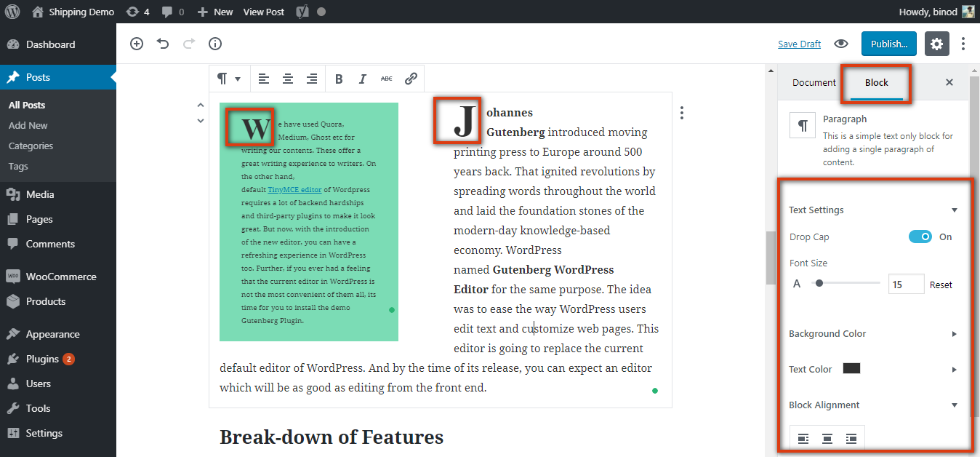
Task: Set block alignment to right
Action: click(851, 438)
